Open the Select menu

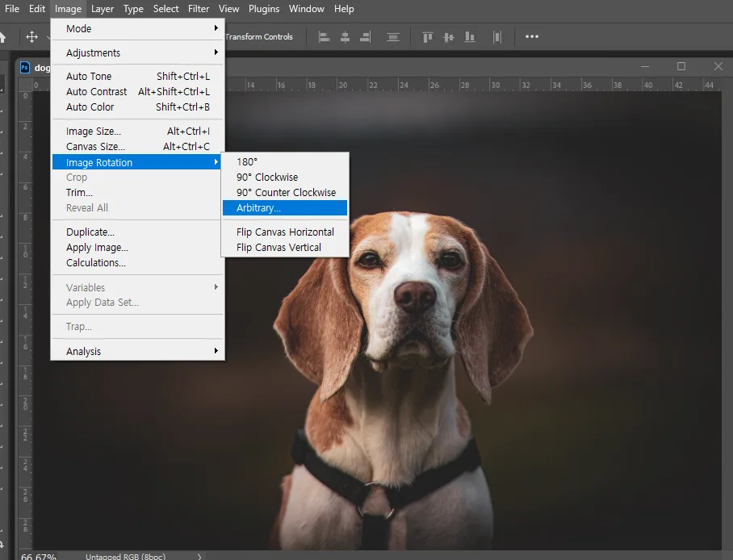click(x=166, y=9)
